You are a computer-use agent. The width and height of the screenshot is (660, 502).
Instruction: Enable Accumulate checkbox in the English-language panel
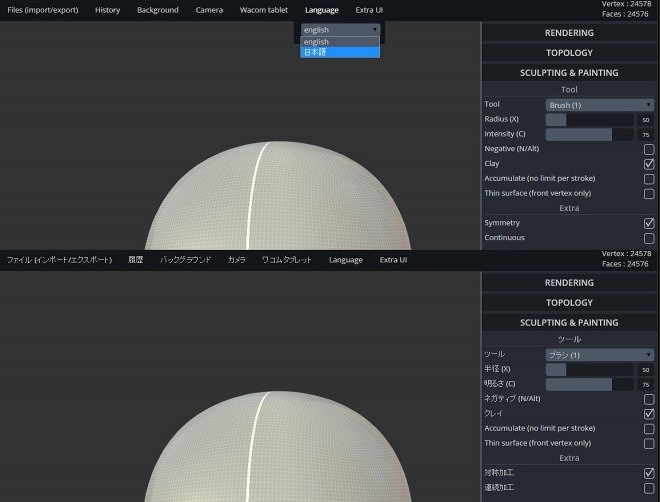pos(649,179)
